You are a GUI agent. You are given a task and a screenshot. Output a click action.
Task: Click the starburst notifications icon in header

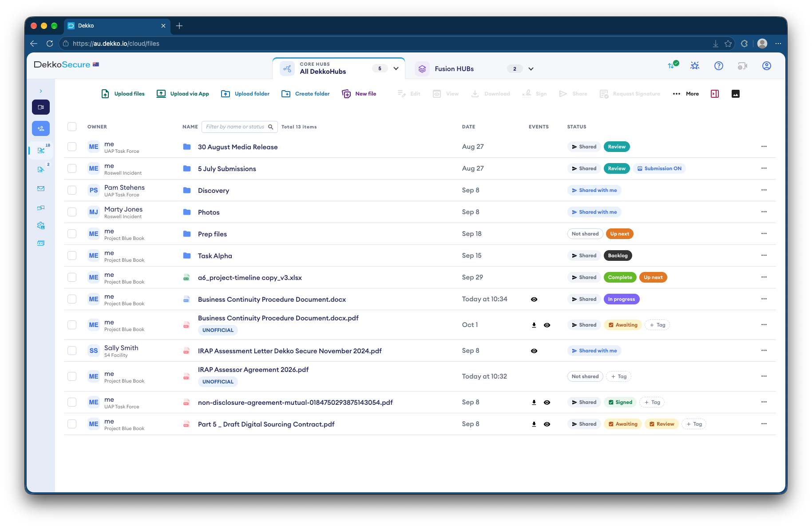coord(695,66)
